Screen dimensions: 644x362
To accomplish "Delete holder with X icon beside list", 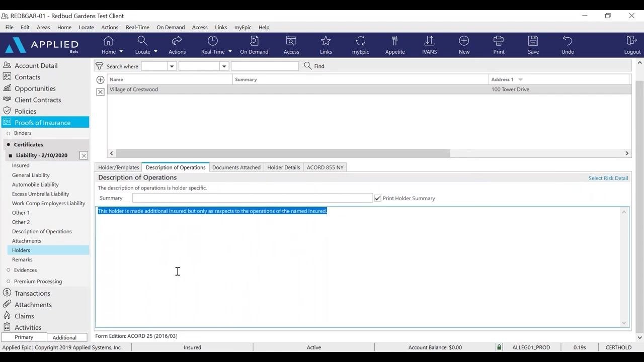I will click(100, 92).
